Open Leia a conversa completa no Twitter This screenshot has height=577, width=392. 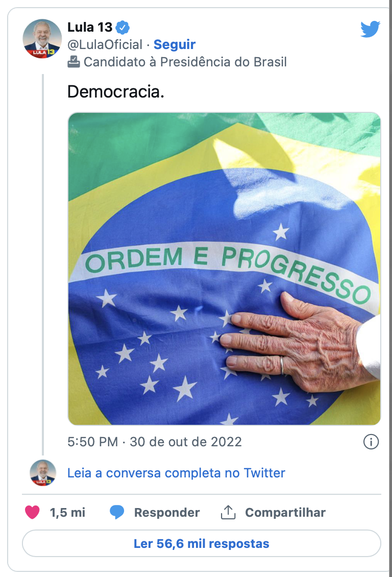pyautogui.click(x=176, y=473)
